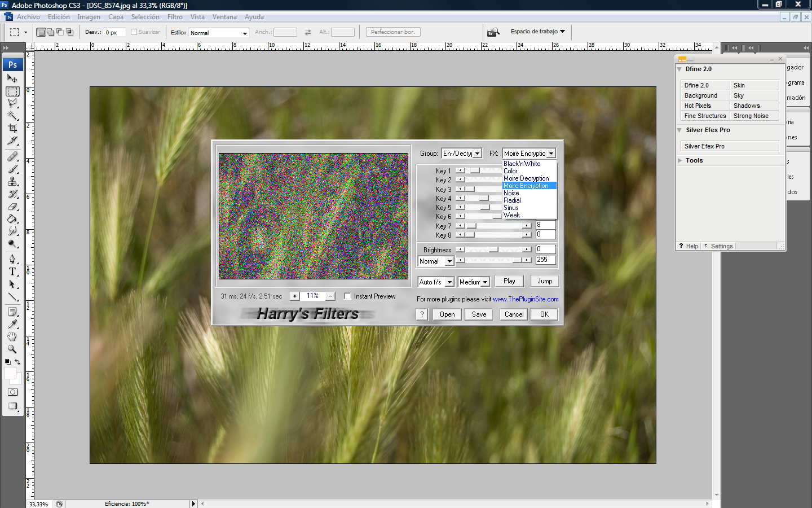The image size is (812, 508).
Task: Select the Move tool
Action: [12, 79]
